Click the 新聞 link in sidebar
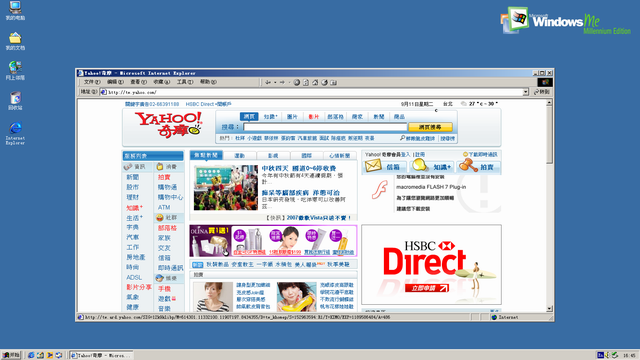Image resolution: width=640 pixels, height=360 pixels. coord(133,177)
